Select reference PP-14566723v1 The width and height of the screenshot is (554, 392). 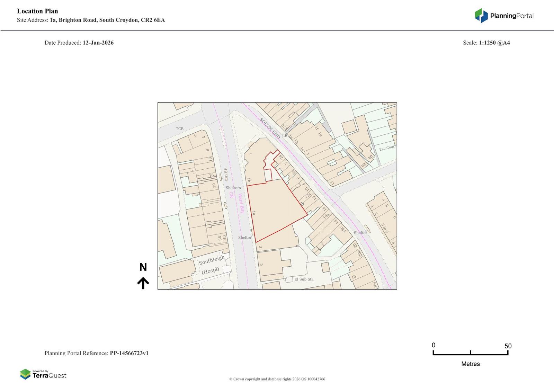click(129, 353)
